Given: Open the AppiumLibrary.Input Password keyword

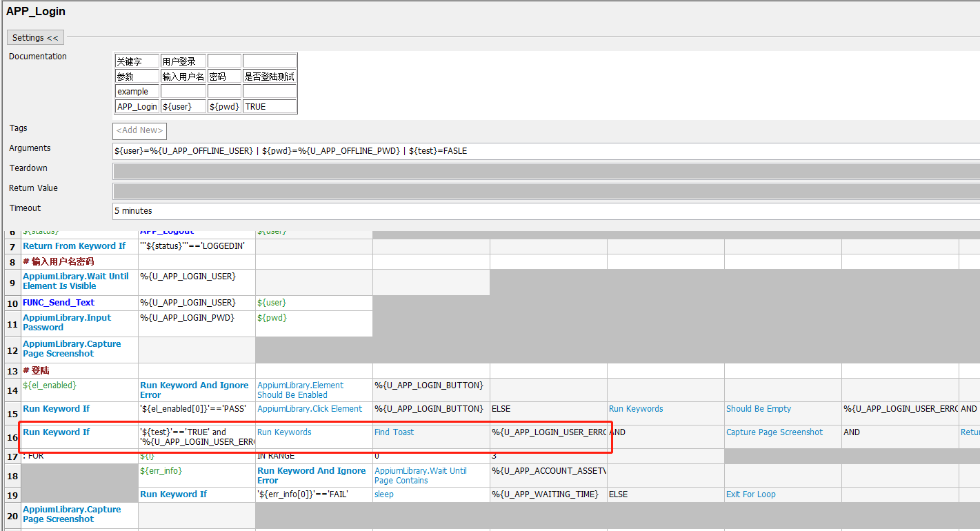Looking at the screenshot, I should (67, 322).
